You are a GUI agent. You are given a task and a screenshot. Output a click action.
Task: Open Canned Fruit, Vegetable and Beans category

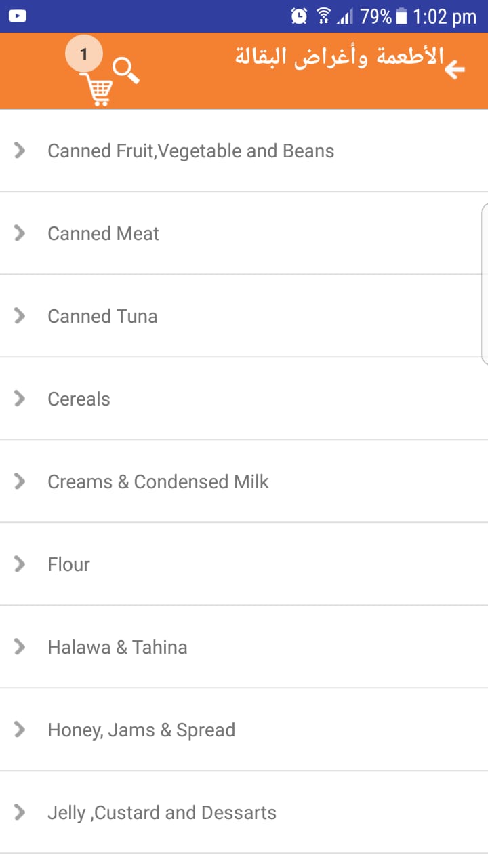click(x=190, y=151)
